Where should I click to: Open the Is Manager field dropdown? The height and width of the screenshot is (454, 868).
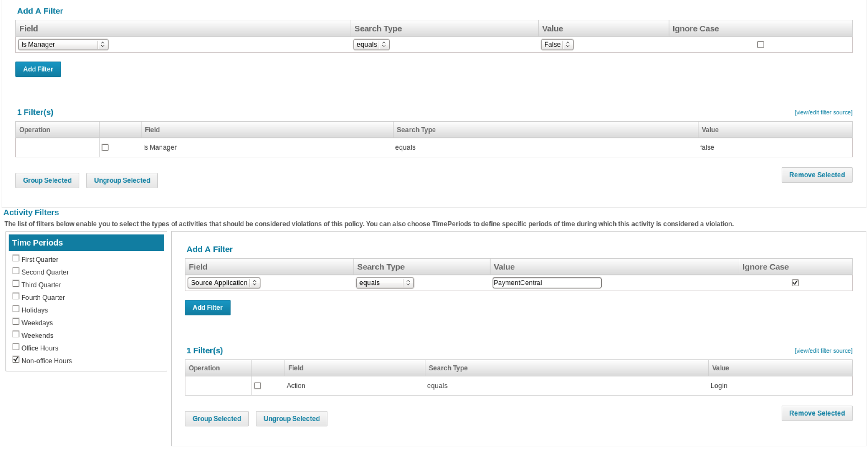(63, 44)
